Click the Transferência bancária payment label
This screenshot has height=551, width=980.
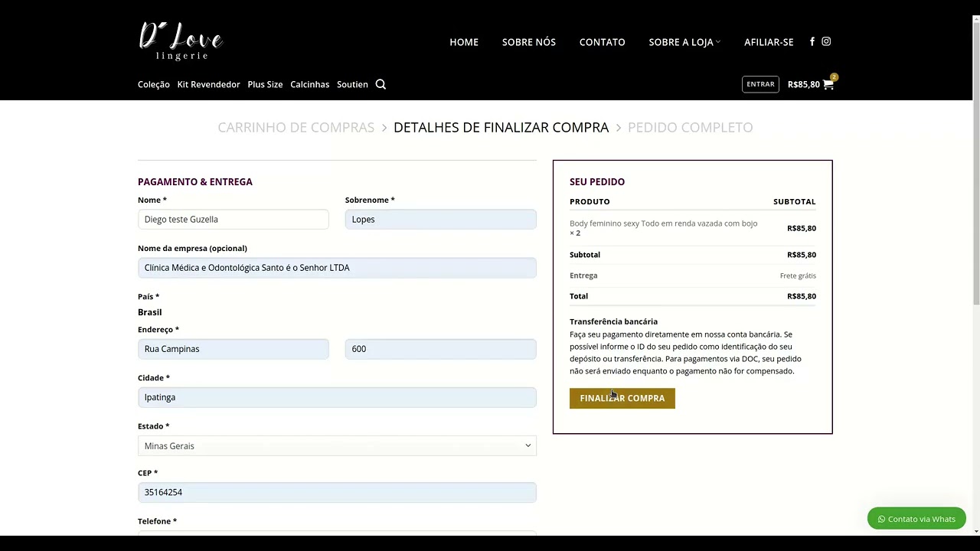(613, 321)
